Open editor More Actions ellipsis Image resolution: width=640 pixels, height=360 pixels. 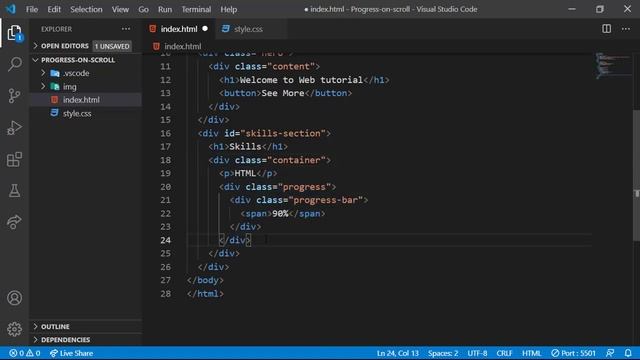[x=626, y=29]
